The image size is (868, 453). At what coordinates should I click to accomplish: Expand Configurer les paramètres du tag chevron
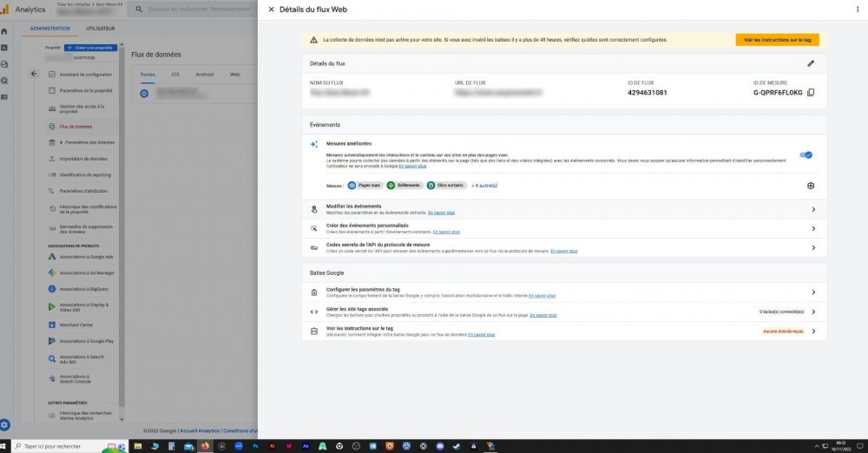(813, 292)
